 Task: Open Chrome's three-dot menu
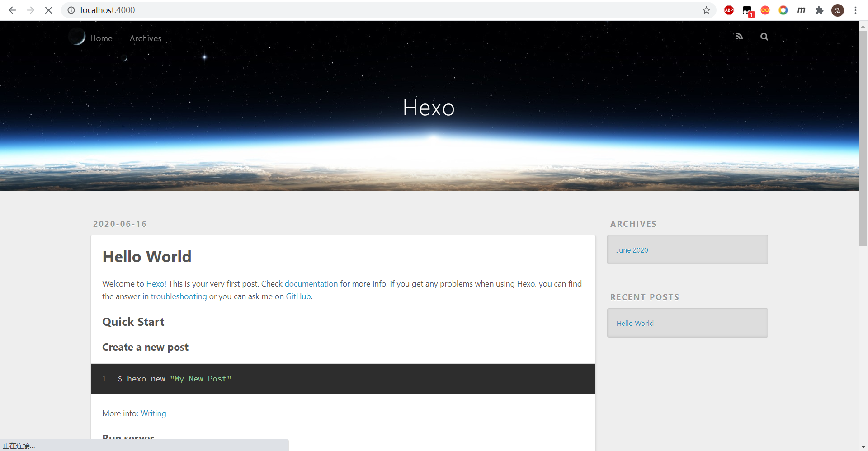(855, 10)
